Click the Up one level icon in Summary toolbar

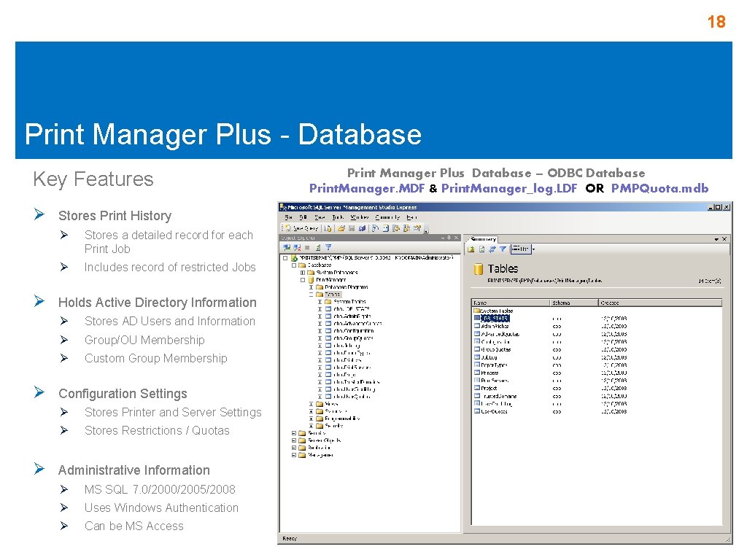tap(471, 249)
